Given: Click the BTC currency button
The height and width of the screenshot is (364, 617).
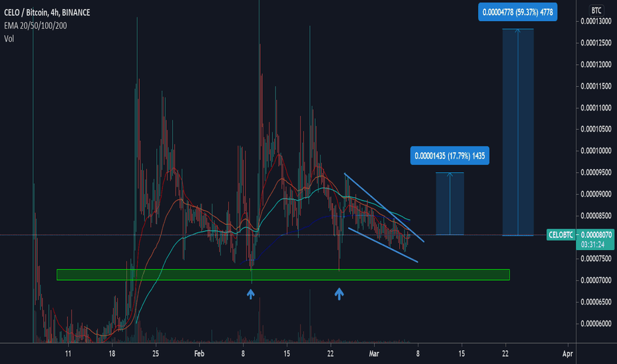Looking at the screenshot, I should pyautogui.click(x=596, y=11).
